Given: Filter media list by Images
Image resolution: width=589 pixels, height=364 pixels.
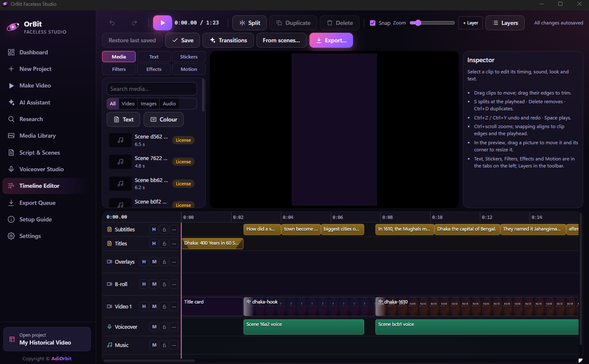Looking at the screenshot, I should 148,104.
